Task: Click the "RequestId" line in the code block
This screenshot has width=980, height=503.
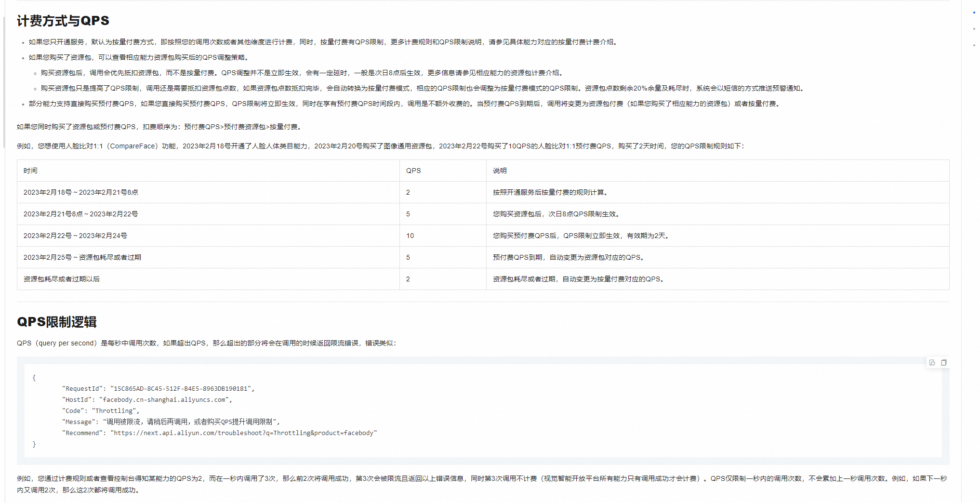Action: point(158,389)
